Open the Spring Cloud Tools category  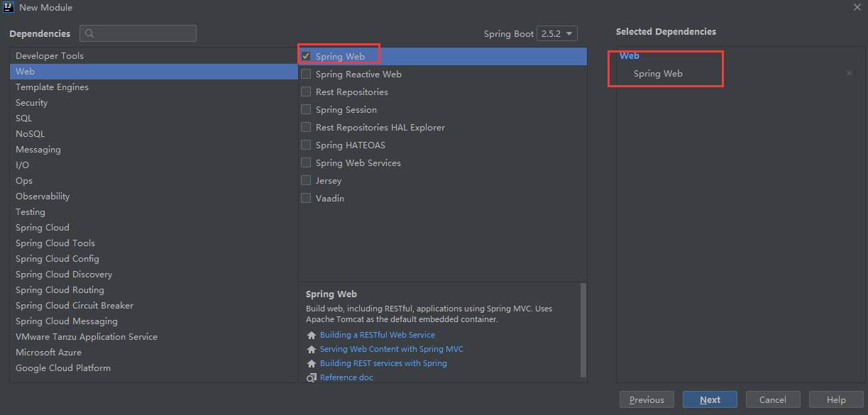click(153, 243)
